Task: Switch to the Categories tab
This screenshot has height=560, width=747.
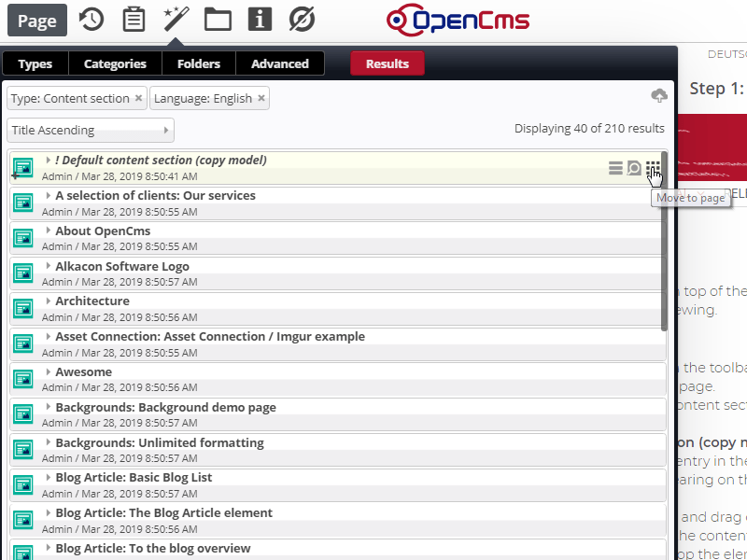Action: 115,63
